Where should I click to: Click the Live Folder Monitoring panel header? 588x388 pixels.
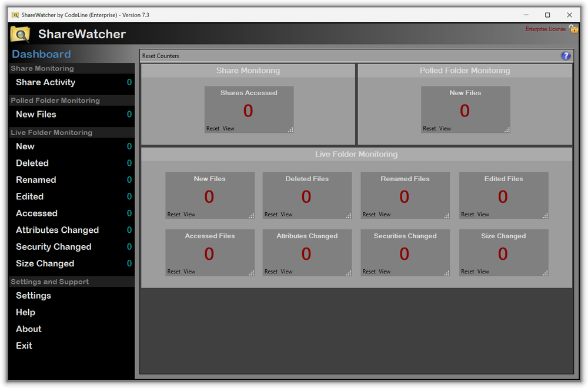(x=356, y=154)
